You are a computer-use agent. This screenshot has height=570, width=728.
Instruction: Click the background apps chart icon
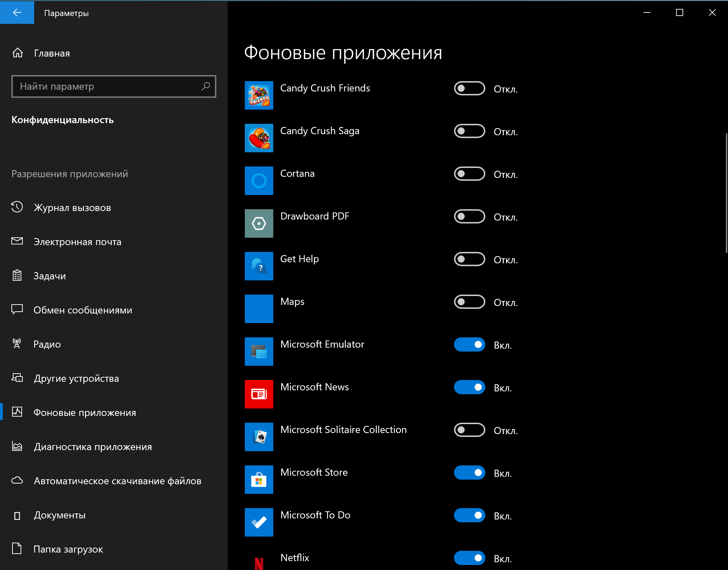pyautogui.click(x=17, y=412)
